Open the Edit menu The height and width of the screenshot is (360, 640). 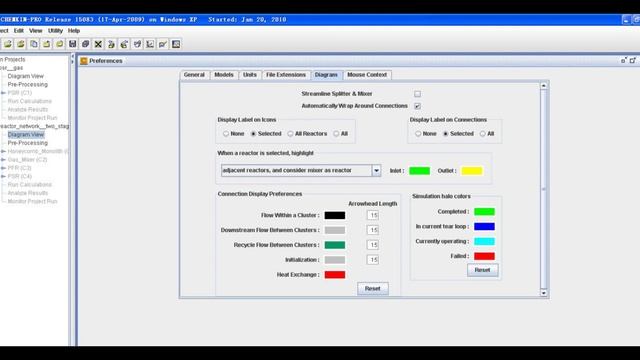coord(19,31)
